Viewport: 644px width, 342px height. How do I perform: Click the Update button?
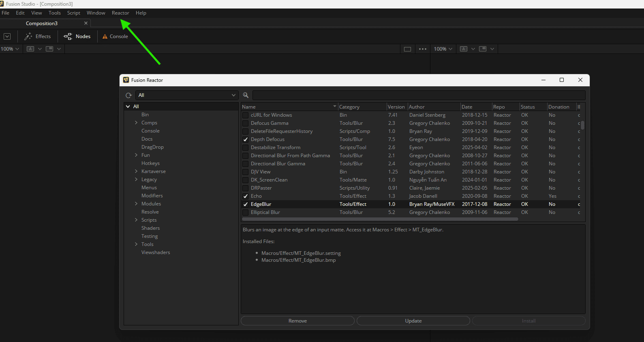413,321
